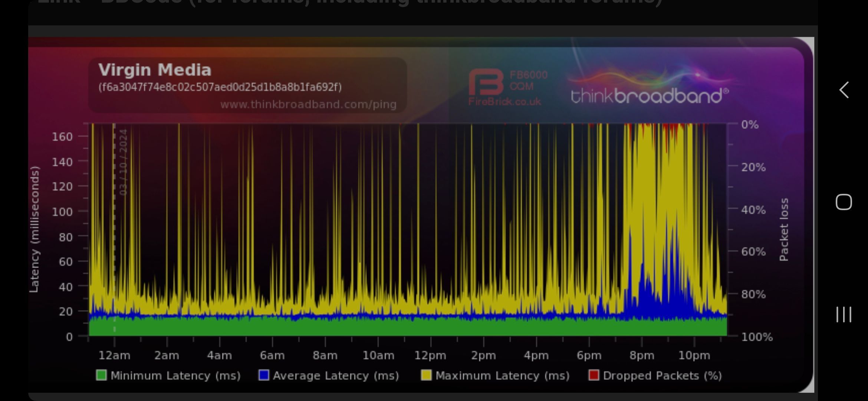Screen dimensions: 868x401
Task: Click the 2am time axis label
Action: tap(167, 356)
